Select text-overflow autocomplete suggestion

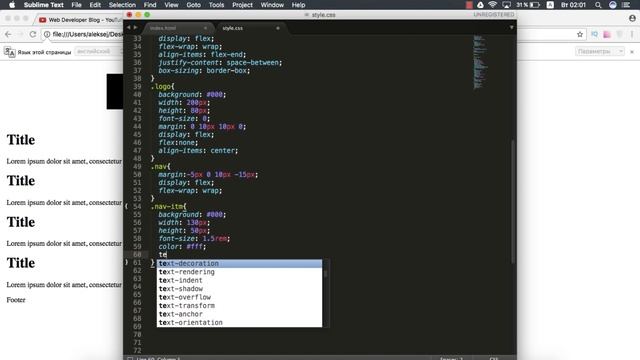[x=239, y=297]
